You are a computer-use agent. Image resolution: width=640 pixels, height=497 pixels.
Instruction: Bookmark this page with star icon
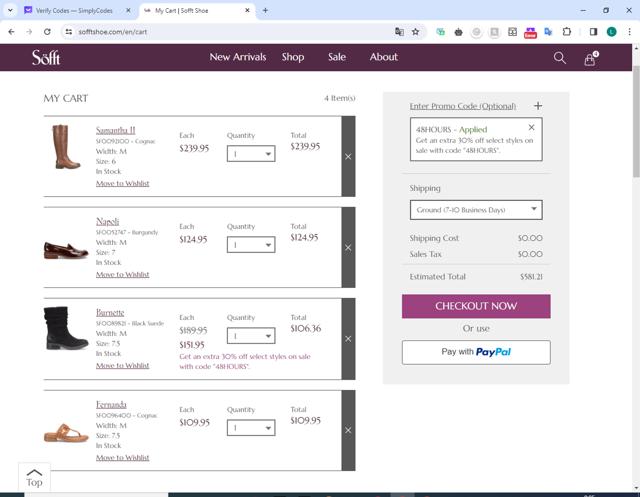pos(416,31)
